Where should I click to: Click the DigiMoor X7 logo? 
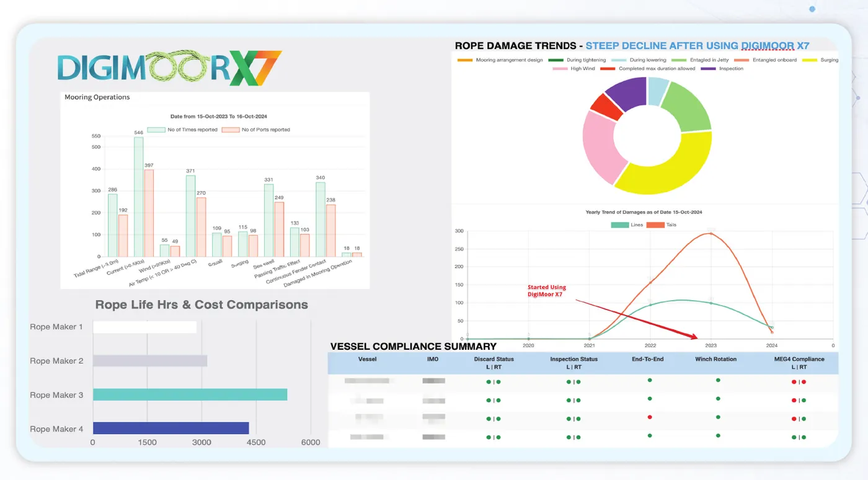click(169, 68)
